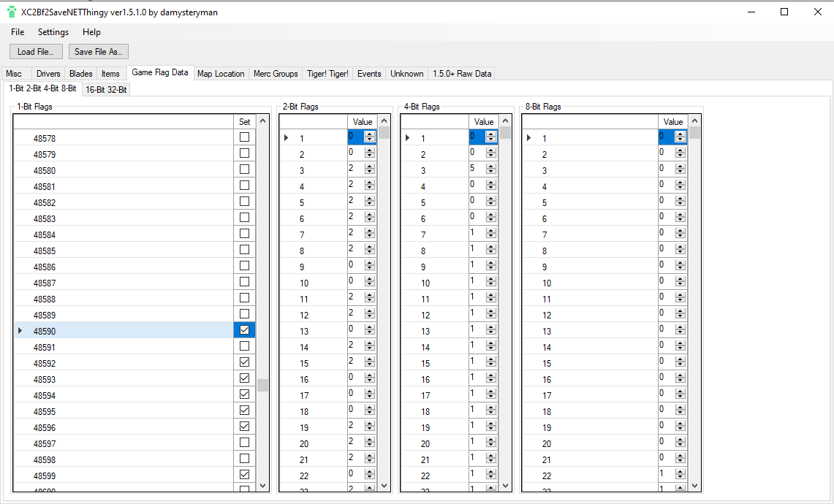Click the green app icon in title bar
The width and height of the screenshot is (834, 504).
tap(12, 12)
